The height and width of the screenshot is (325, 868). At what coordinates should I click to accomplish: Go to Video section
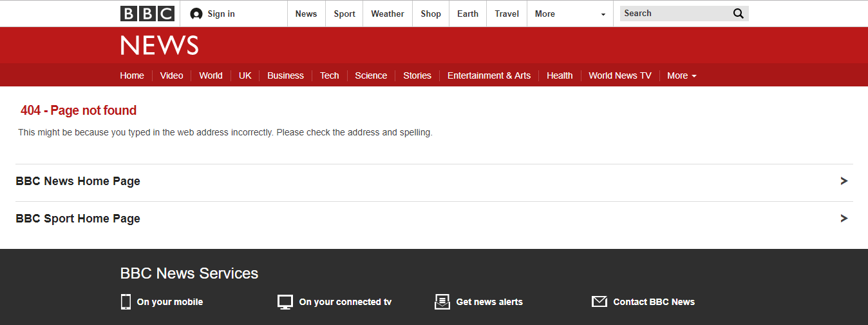tap(171, 75)
